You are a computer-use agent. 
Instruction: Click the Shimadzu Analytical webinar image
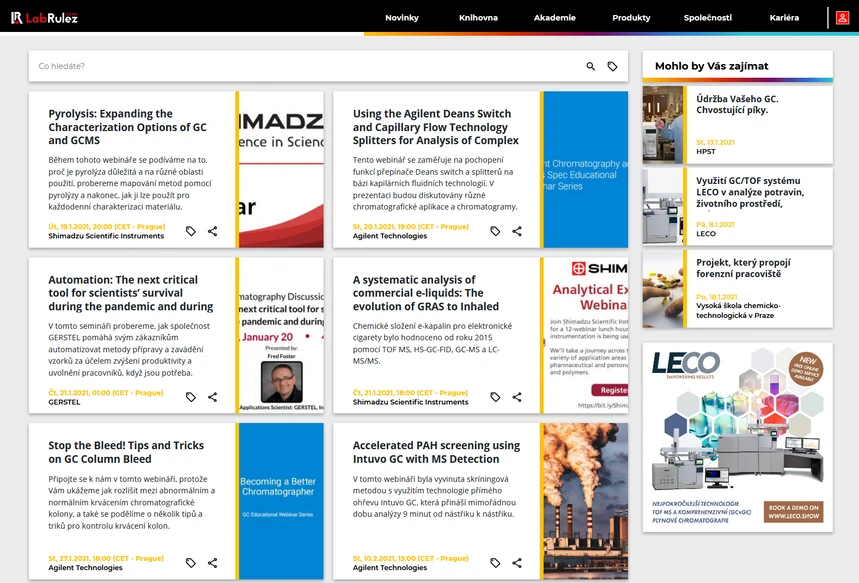586,335
